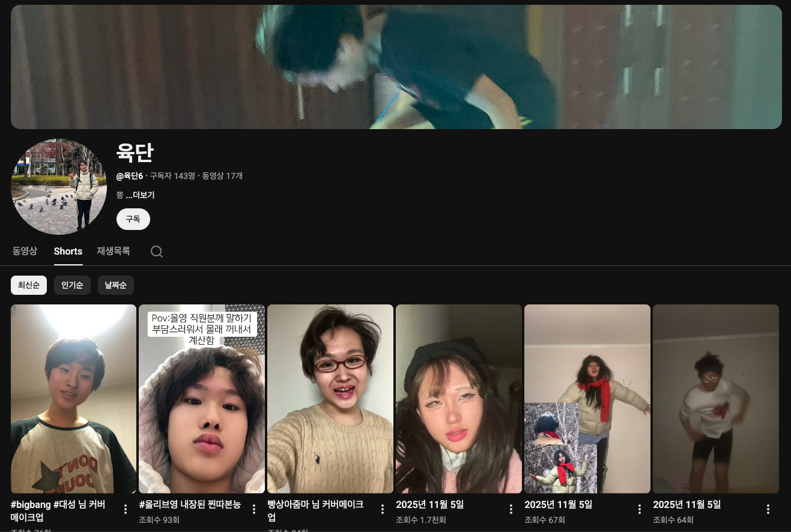Select the 최신순 sort chip

coord(29,285)
